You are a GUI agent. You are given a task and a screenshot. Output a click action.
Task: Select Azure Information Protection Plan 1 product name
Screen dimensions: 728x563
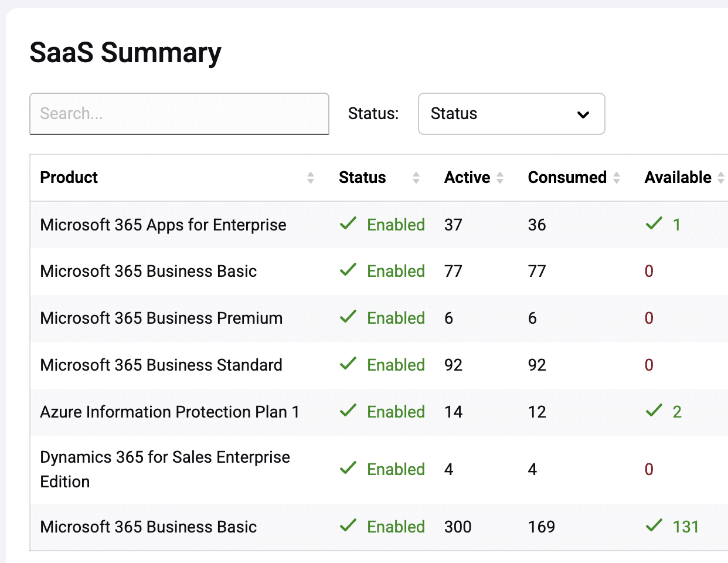click(x=169, y=412)
